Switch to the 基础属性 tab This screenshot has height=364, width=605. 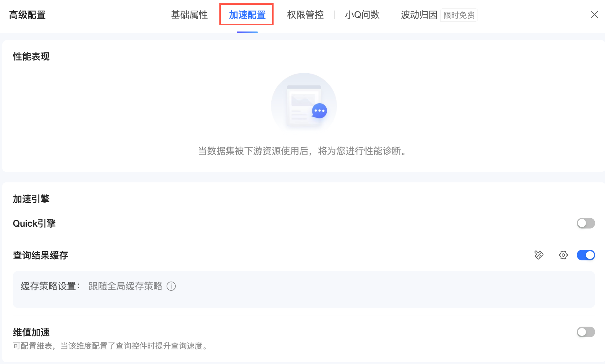tap(189, 15)
